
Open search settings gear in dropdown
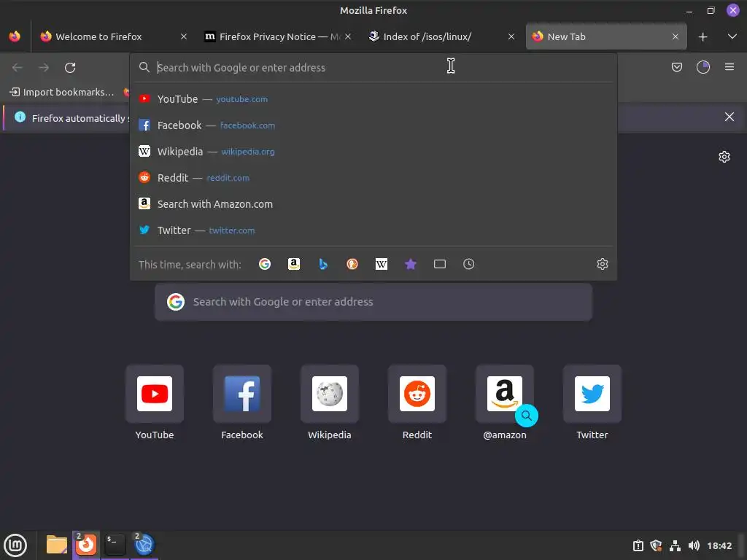click(602, 264)
